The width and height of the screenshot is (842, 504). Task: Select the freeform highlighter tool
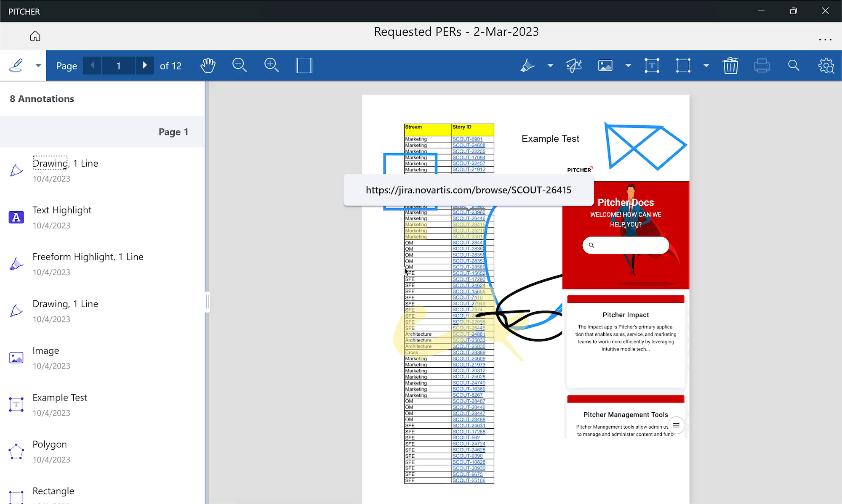pos(528,66)
